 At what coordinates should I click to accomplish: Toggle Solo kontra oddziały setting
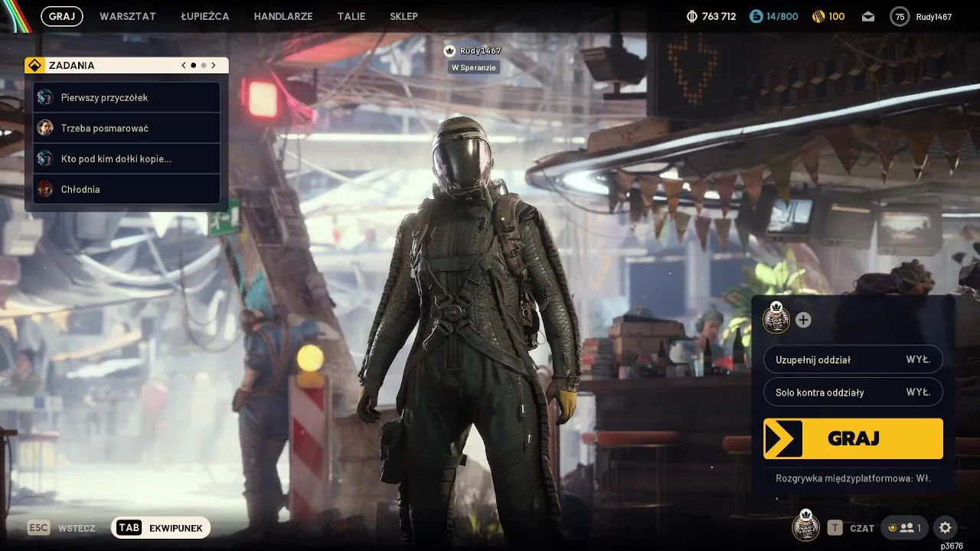[853, 393]
